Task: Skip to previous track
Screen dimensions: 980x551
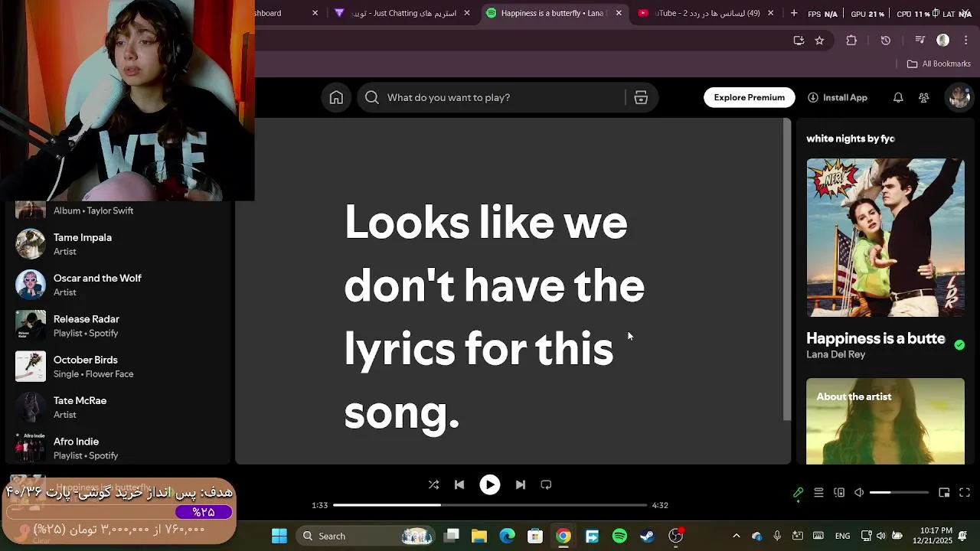Action: 459,484
